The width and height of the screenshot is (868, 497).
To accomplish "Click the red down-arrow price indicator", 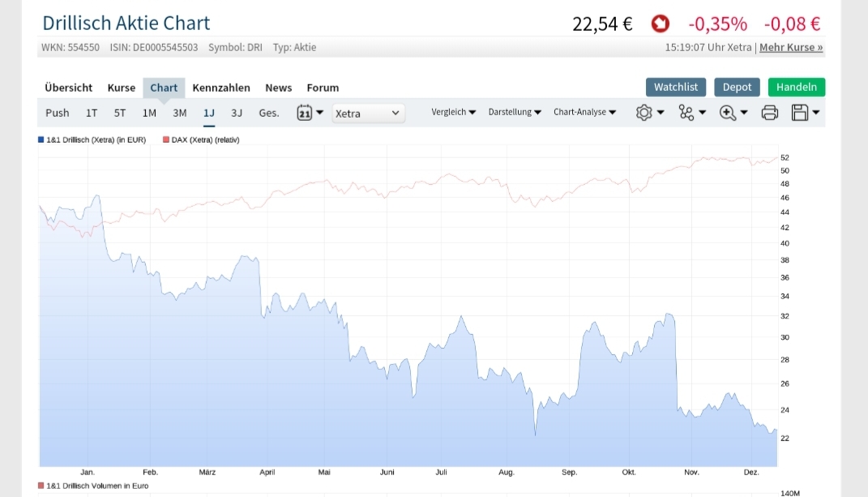I will pyautogui.click(x=661, y=24).
